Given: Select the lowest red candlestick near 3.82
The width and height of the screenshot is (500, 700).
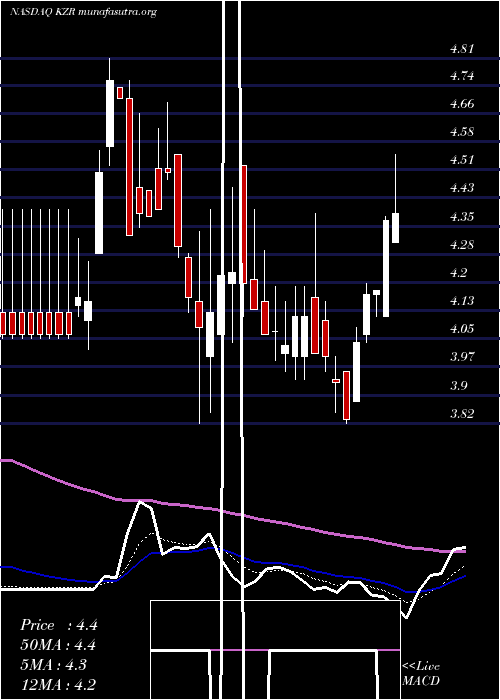Looking at the screenshot, I should coord(346,396).
